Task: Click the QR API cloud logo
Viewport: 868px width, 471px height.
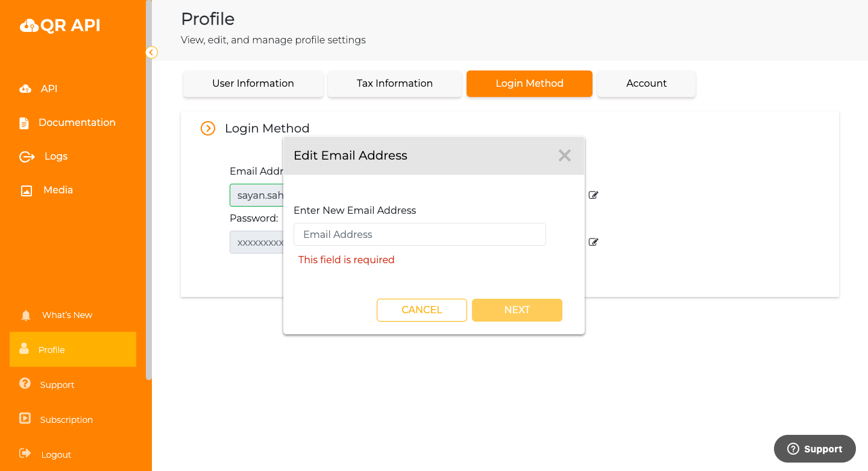Action: [60, 25]
